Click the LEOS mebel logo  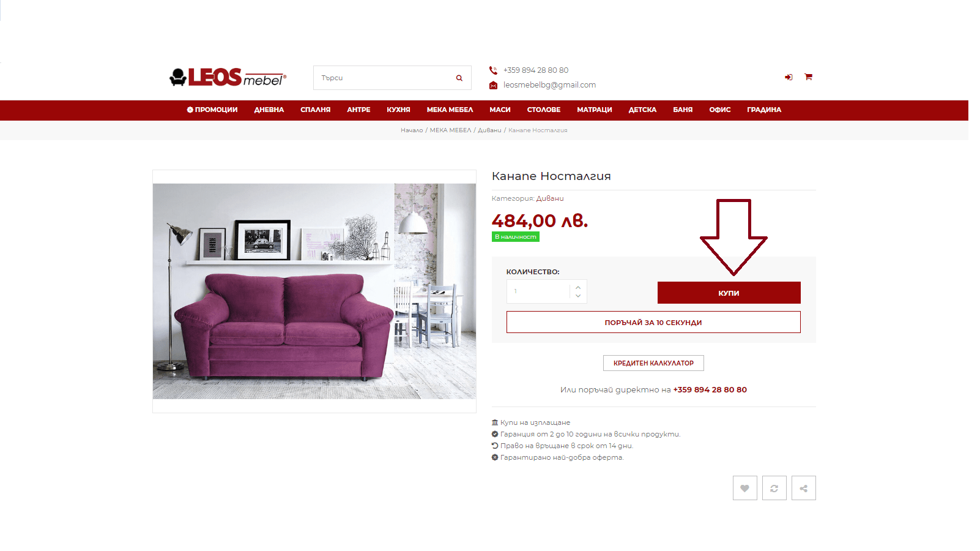click(228, 77)
